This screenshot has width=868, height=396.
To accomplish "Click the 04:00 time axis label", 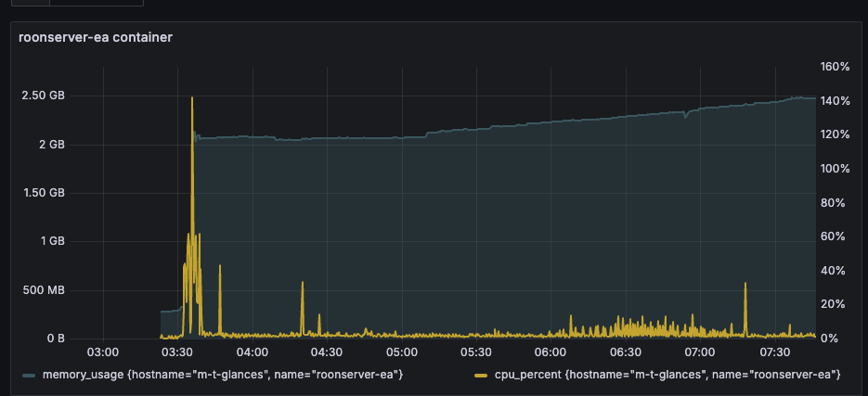I will pyautogui.click(x=252, y=351).
